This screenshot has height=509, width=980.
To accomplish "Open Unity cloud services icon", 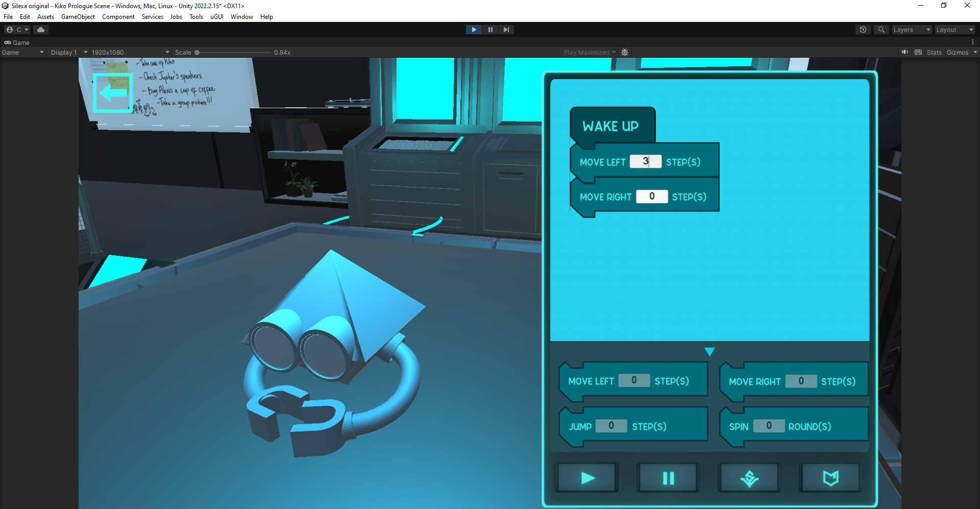I will tap(41, 30).
